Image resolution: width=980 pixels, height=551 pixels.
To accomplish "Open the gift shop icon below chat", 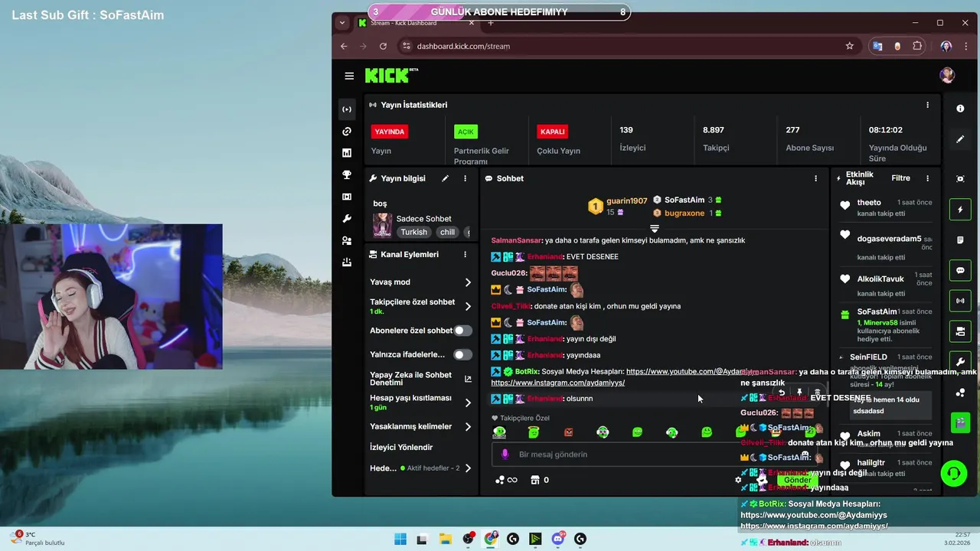I will (x=534, y=480).
